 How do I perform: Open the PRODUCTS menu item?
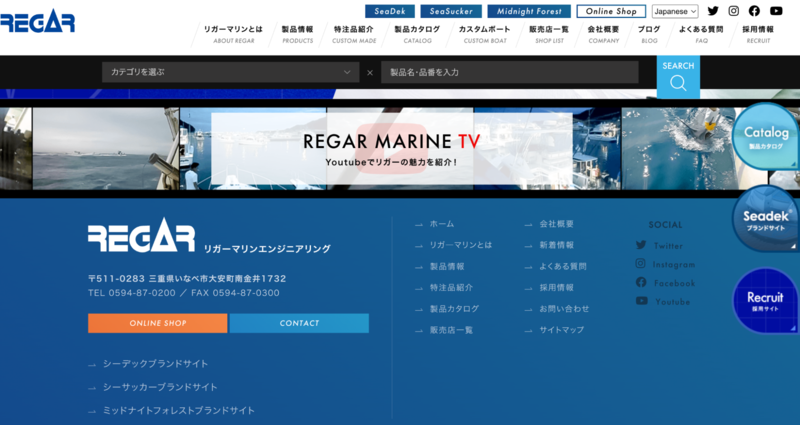[x=297, y=35]
